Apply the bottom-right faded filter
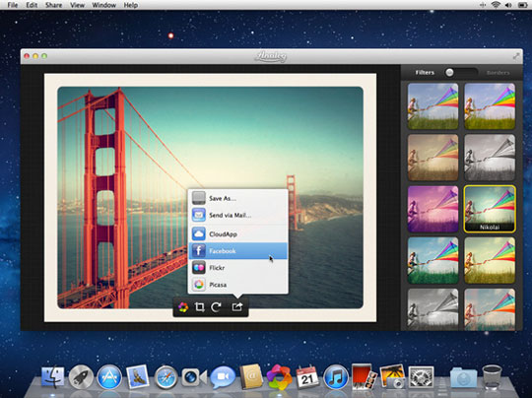This screenshot has height=398, width=532. pos(490,309)
